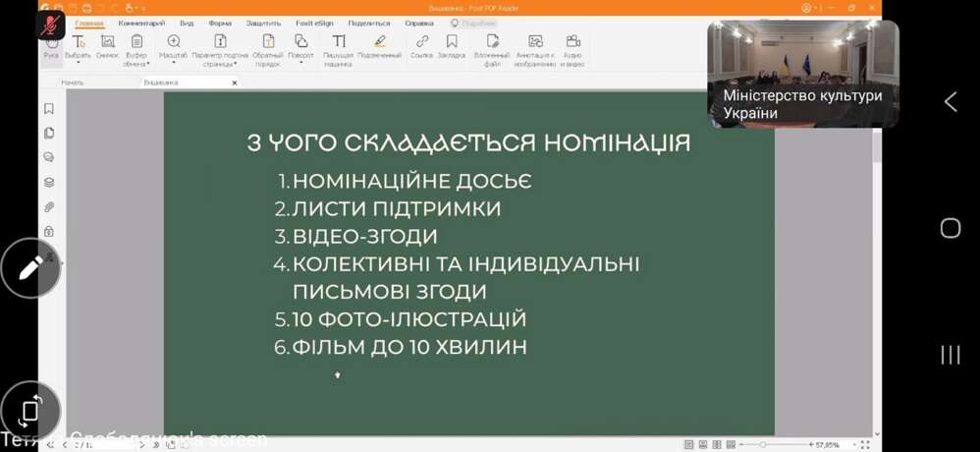Click slide line 'ЛИСТИ ПІДТРИМКИ'
This screenshot has width=980, height=452.
click(397, 209)
